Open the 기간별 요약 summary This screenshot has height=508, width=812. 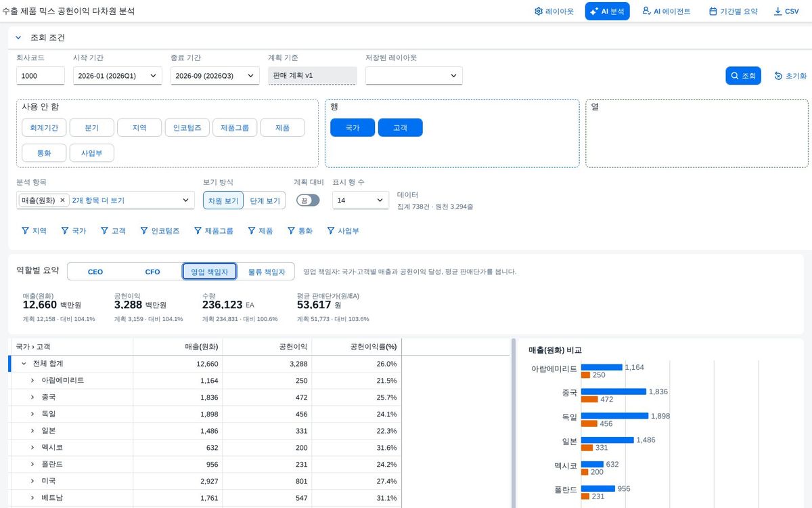[733, 12]
